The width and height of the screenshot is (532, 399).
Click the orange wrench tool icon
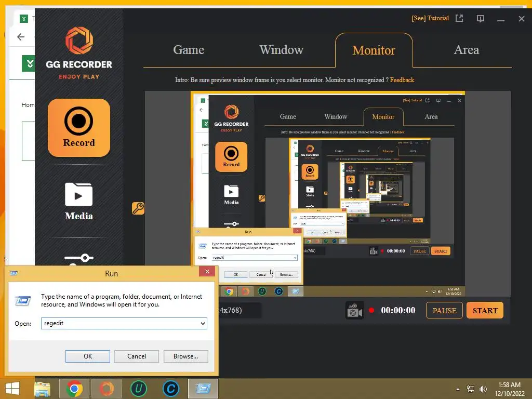[x=138, y=208]
